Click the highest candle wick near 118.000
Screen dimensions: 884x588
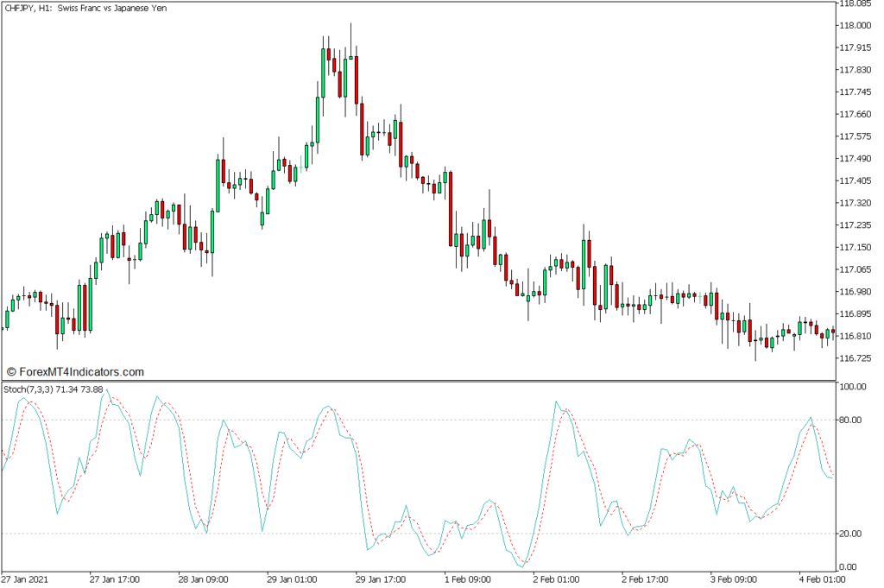pyautogui.click(x=350, y=26)
